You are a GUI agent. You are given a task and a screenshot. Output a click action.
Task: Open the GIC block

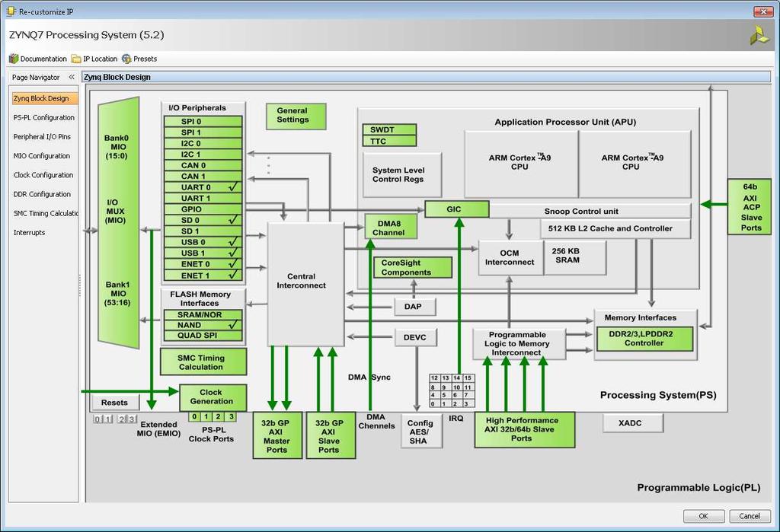[x=457, y=209]
